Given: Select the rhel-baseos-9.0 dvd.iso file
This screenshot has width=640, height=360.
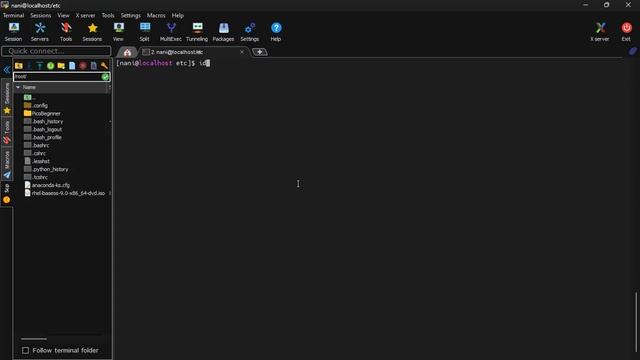Looking at the screenshot, I should [65, 193].
